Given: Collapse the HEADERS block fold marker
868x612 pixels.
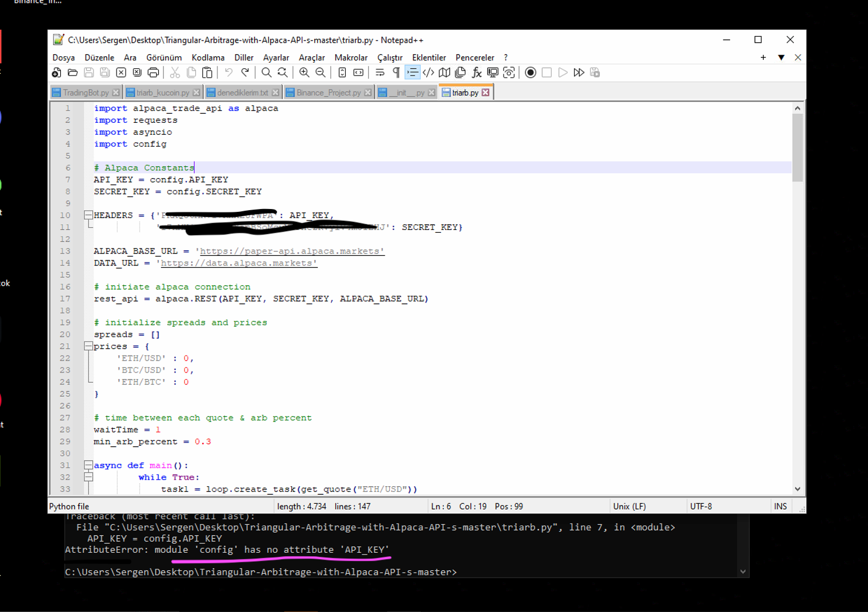Looking at the screenshot, I should tap(88, 215).
